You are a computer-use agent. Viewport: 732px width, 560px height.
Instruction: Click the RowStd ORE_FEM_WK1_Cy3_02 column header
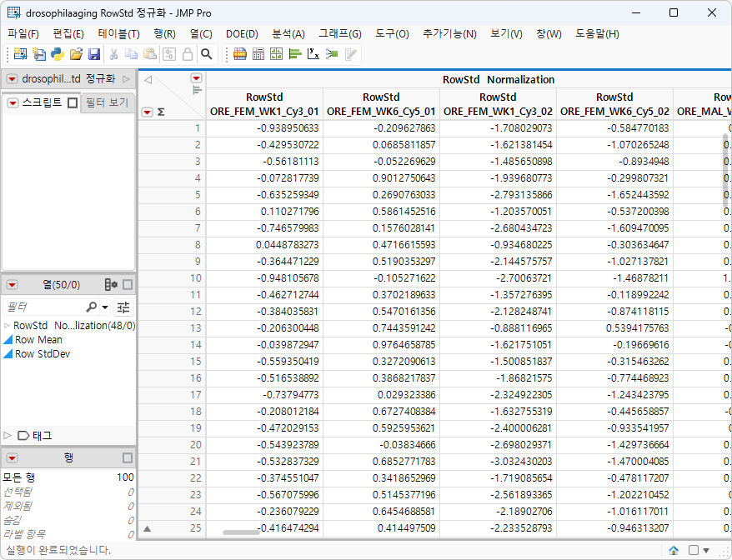pos(498,104)
